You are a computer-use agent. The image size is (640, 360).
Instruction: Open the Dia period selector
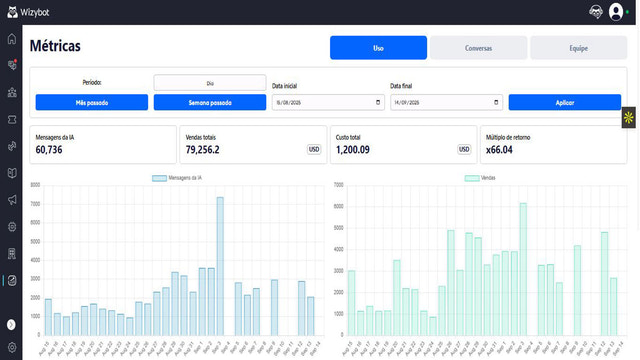click(210, 83)
